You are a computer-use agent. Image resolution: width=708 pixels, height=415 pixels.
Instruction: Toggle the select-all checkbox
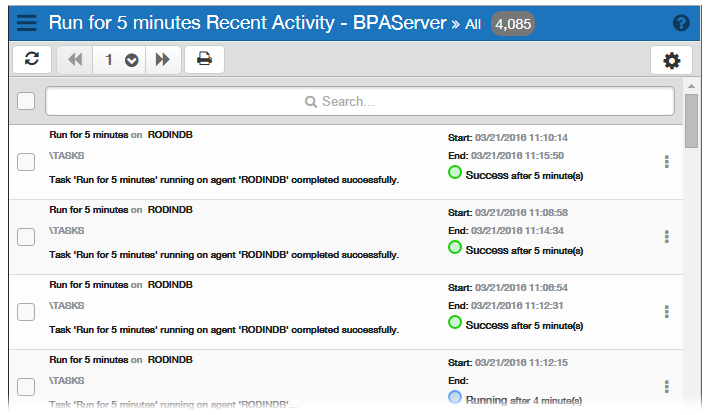pos(26,101)
